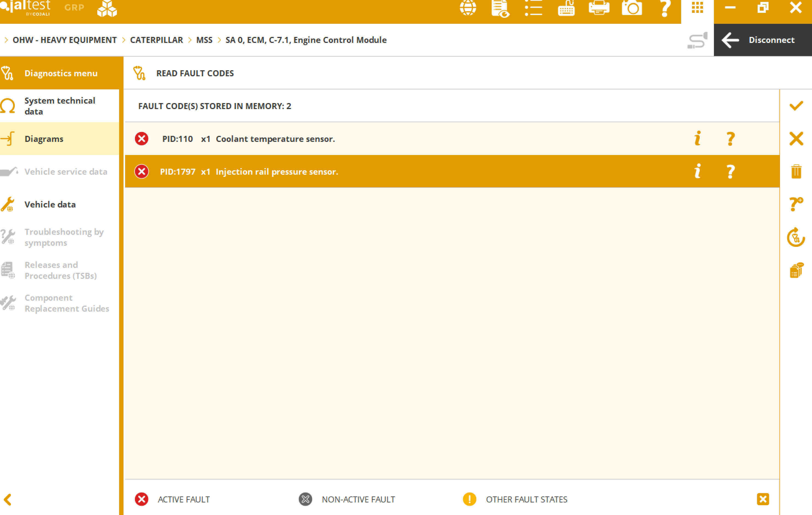Click the printer icon
Screen dimensions: 812x515
click(x=599, y=8)
